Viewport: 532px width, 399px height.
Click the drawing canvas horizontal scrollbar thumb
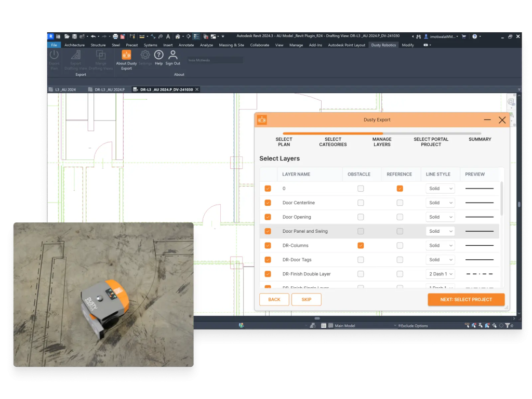(x=317, y=318)
